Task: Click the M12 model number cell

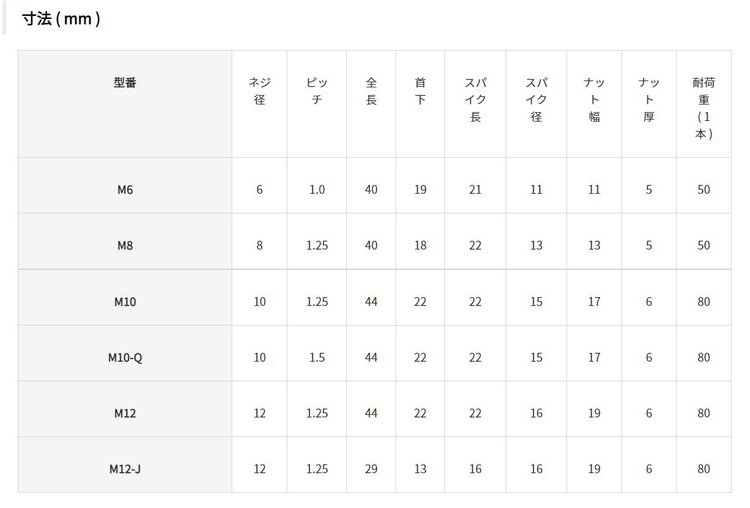Action: 125,413
